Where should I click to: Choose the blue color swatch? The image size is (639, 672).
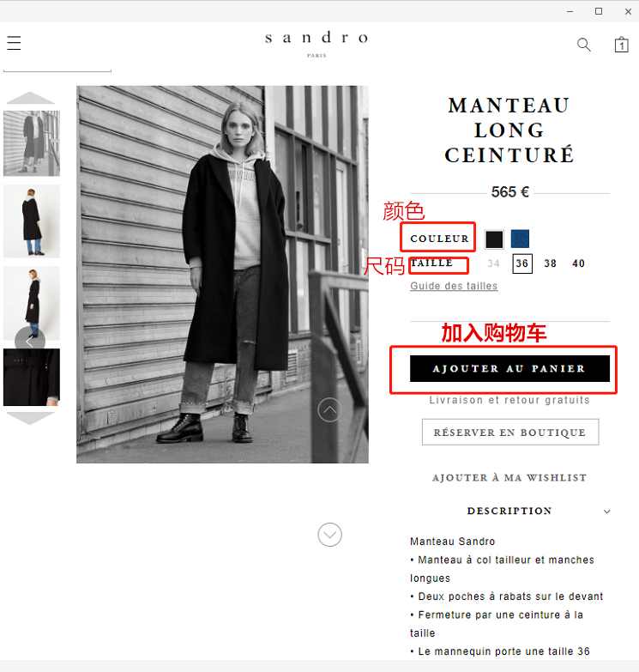tap(520, 239)
